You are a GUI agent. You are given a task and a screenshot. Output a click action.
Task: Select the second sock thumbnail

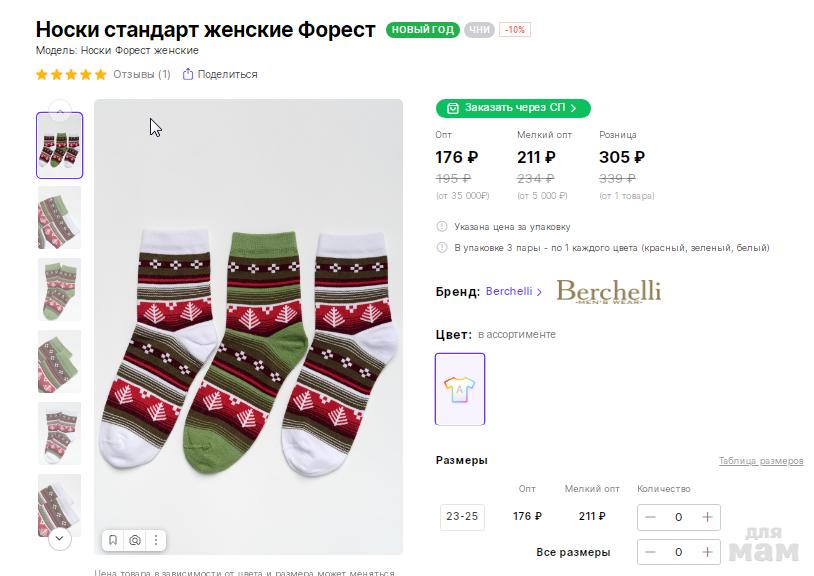click(x=60, y=217)
